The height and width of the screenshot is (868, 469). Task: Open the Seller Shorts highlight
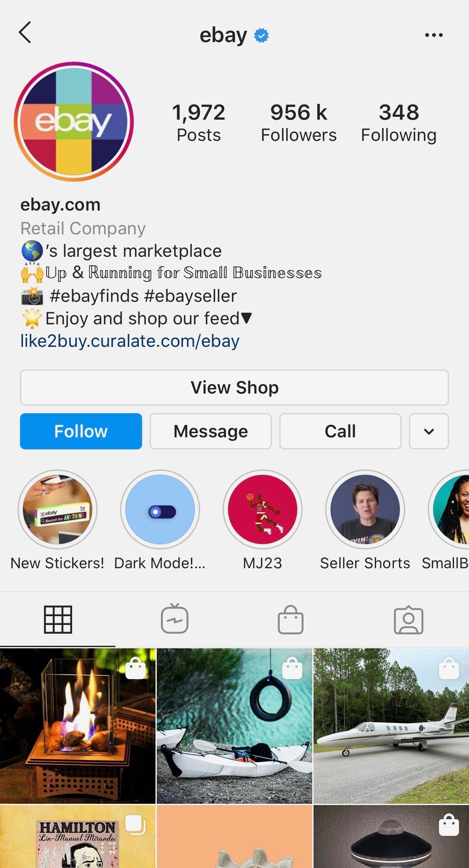click(x=365, y=509)
